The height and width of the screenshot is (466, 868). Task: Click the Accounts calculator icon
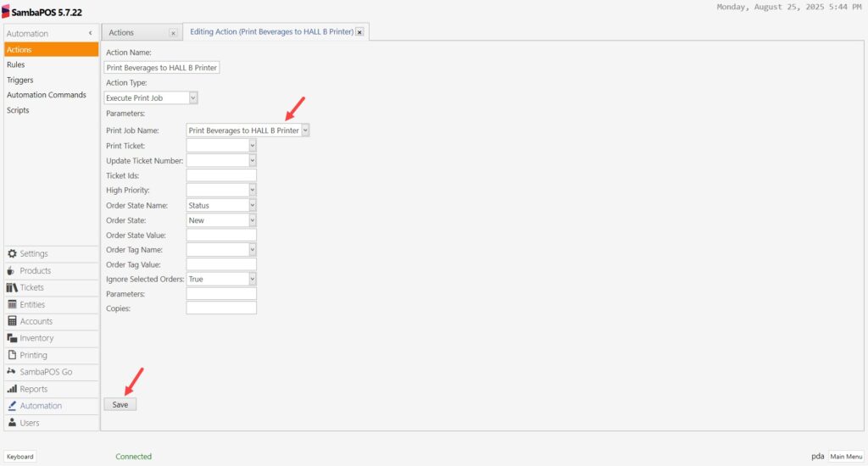tap(12, 321)
